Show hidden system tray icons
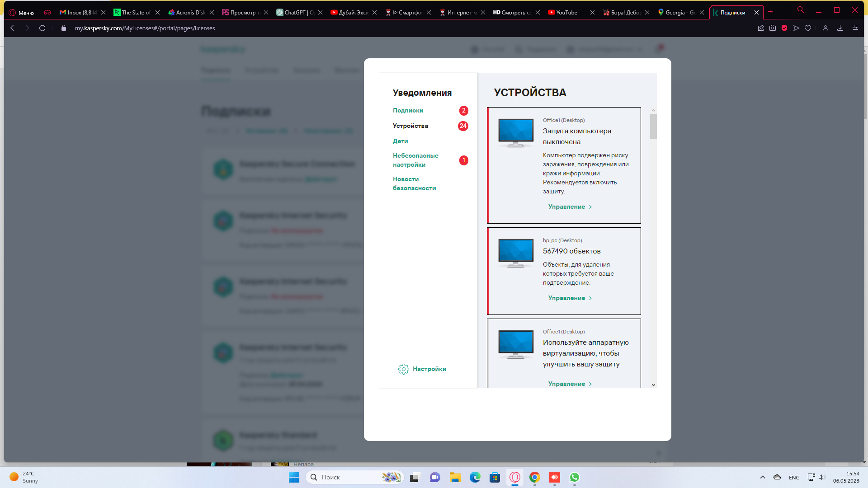Image resolution: width=868 pixels, height=488 pixels. [x=762, y=477]
